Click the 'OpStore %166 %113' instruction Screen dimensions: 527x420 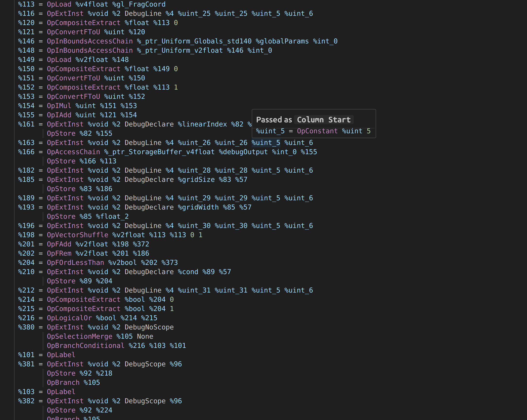tap(82, 161)
